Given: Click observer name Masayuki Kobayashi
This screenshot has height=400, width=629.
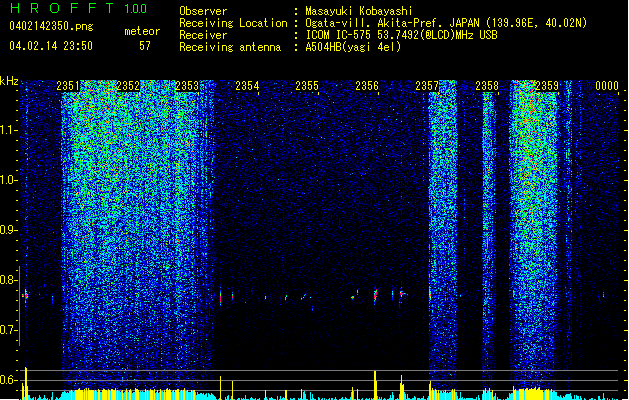Looking at the screenshot, I should (x=359, y=11).
